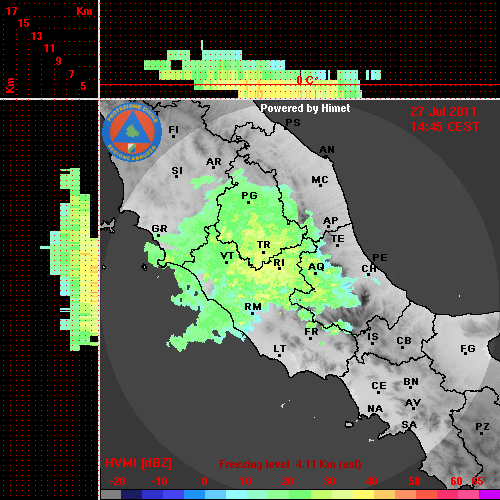This screenshot has width=500, height=500.
Task: Select the FG city label
Action: click(468, 349)
